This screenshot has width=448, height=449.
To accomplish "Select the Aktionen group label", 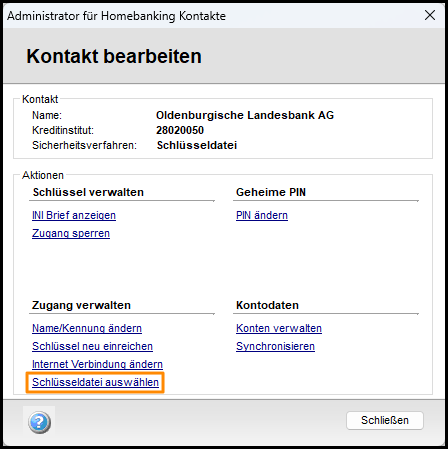I will coord(43,175).
